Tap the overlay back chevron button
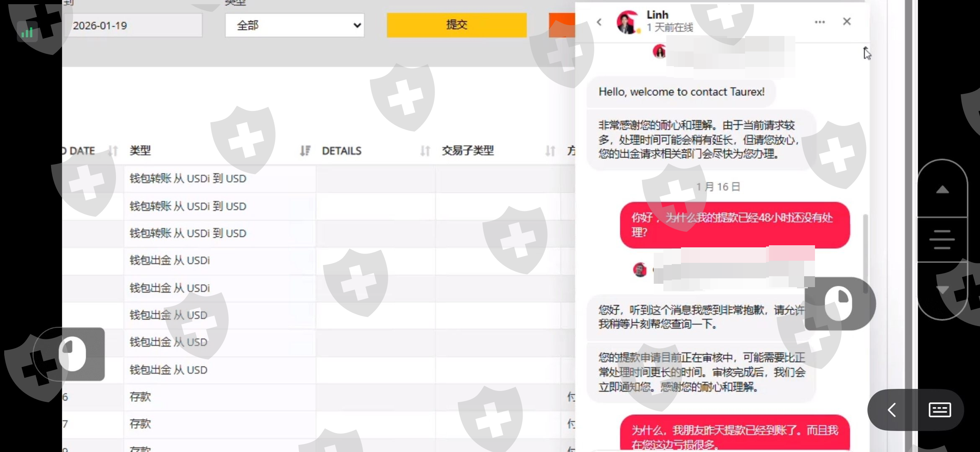This screenshot has width=980, height=452. (892, 410)
